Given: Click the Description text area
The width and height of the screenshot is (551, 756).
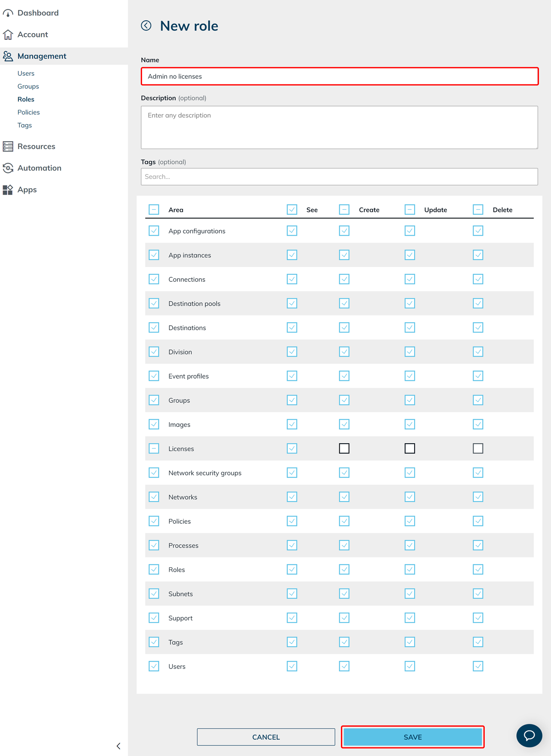Looking at the screenshot, I should click(339, 128).
